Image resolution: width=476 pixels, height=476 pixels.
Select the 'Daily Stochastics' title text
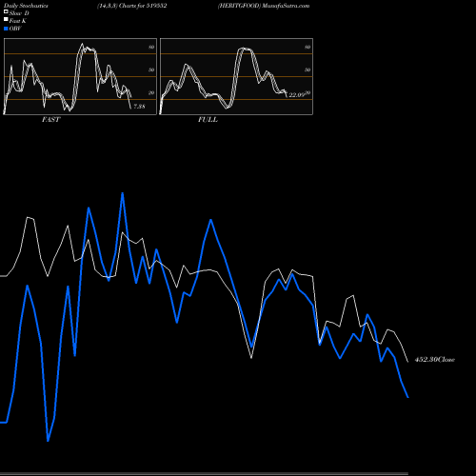pyautogui.click(x=26, y=6)
